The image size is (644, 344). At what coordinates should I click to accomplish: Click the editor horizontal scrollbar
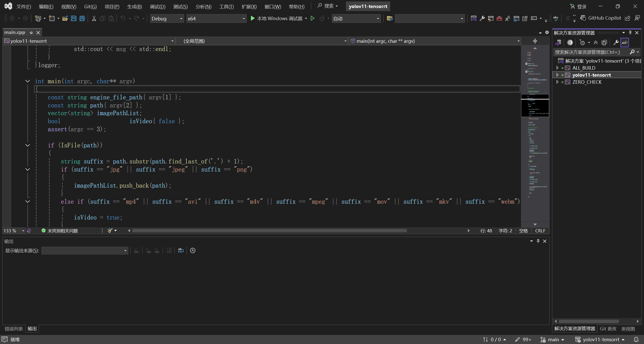tap(269, 231)
